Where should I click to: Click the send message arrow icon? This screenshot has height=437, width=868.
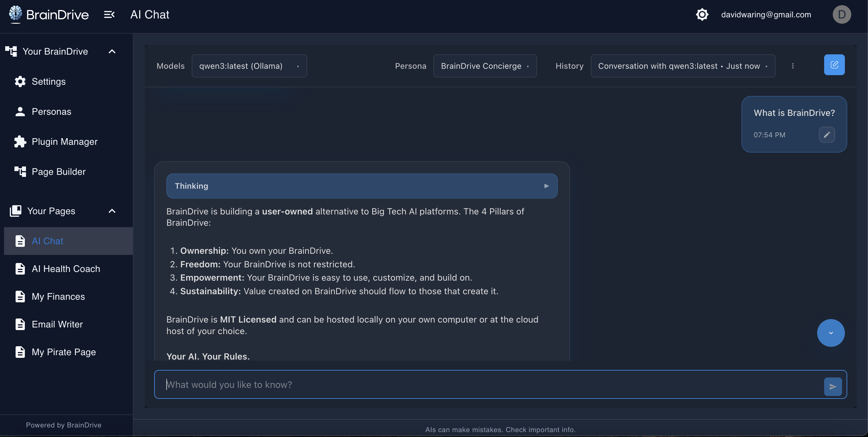(832, 386)
